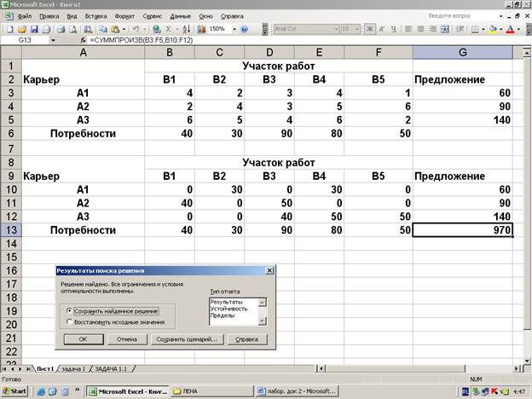
Task: Align cell text to the right
Action: point(432,30)
